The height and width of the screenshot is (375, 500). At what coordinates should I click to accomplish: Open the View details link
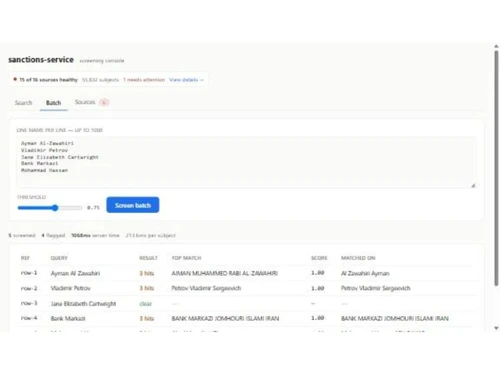[x=186, y=80]
